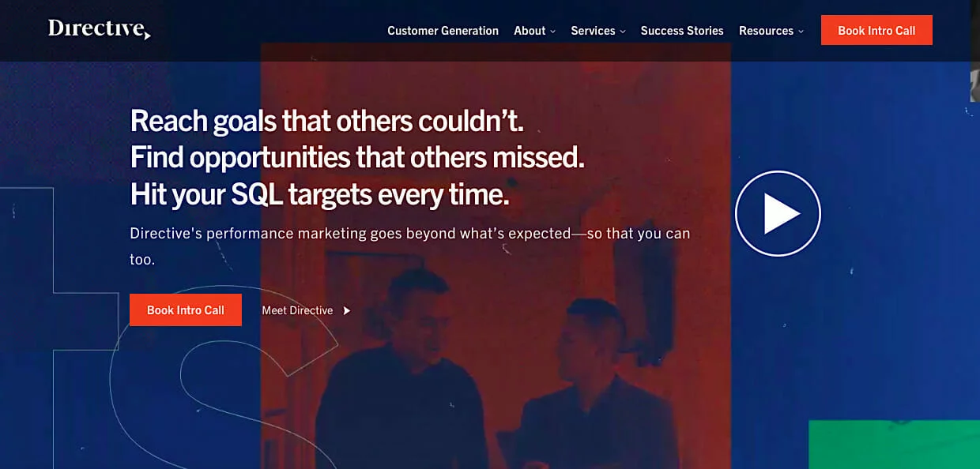Viewport: 980px width, 469px height.
Task: Click the headline 'Hit your SQL targets every time.'
Action: click(x=319, y=194)
